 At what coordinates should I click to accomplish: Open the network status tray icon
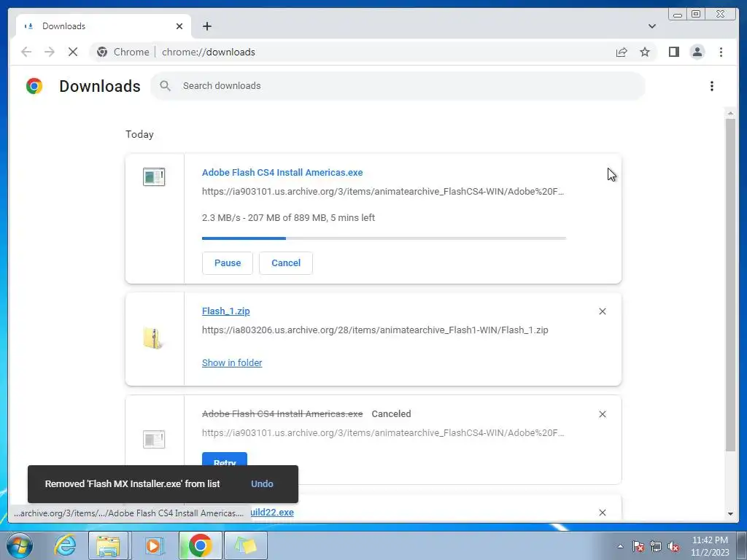(656, 546)
